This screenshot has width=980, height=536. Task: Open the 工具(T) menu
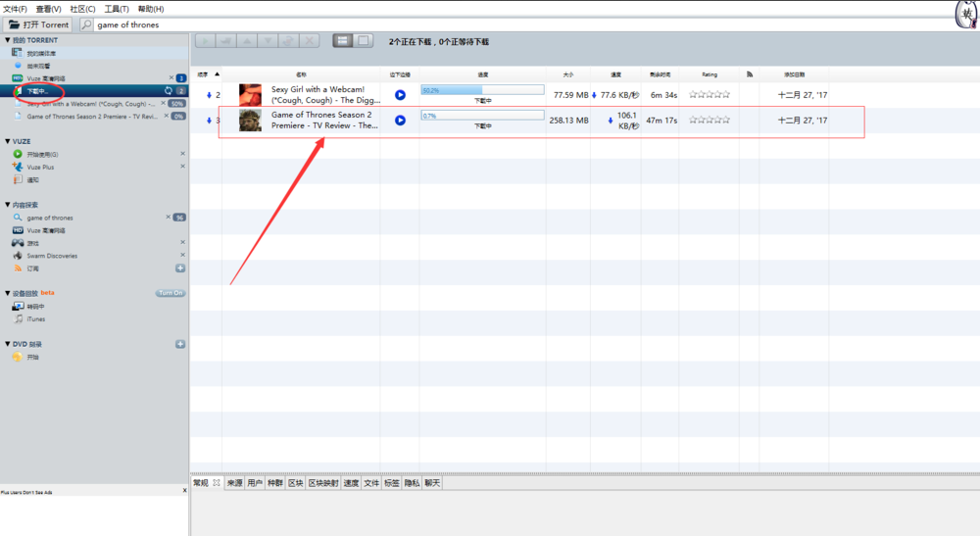117,9
